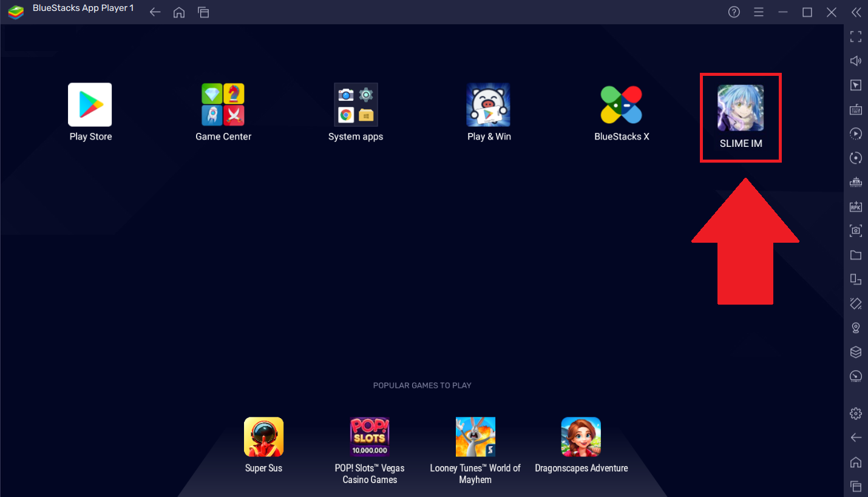Click the sidebar home button

pyautogui.click(x=856, y=462)
